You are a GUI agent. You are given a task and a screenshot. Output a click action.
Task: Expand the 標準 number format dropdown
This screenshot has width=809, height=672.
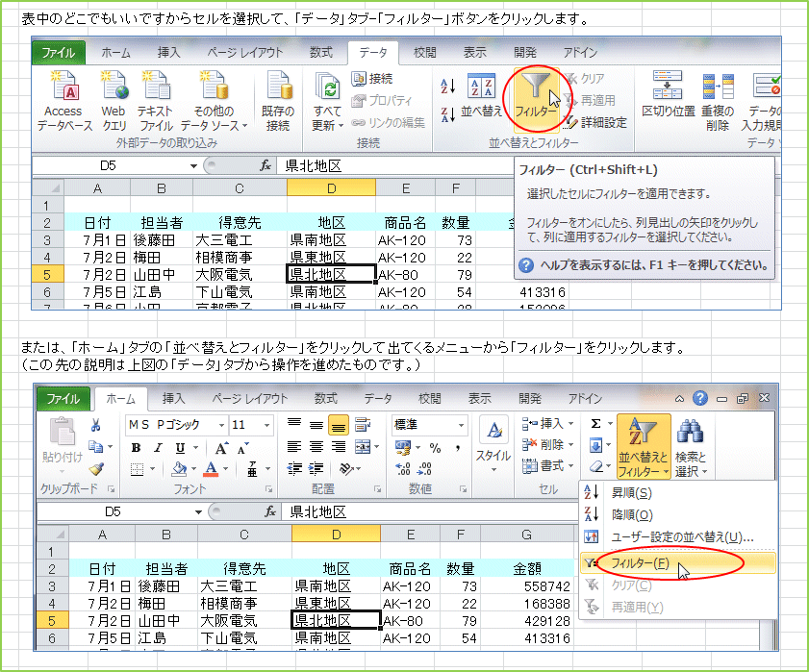tap(461, 425)
